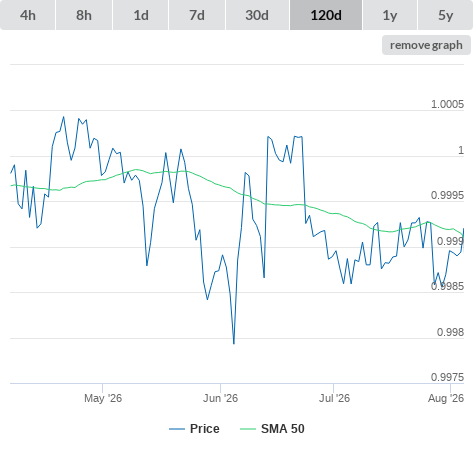The width and height of the screenshot is (474, 455).
Task: Click the green SMA 50 legend marker
Action: (248, 429)
